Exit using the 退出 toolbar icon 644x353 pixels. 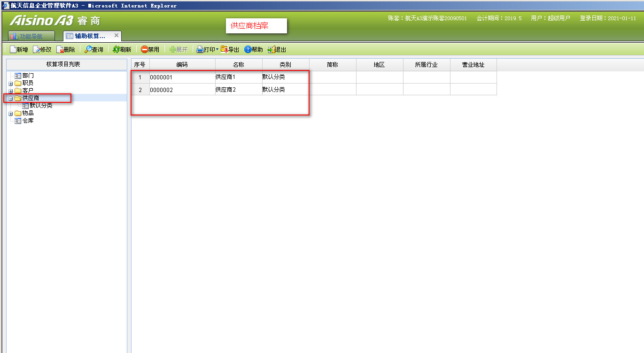271,49
